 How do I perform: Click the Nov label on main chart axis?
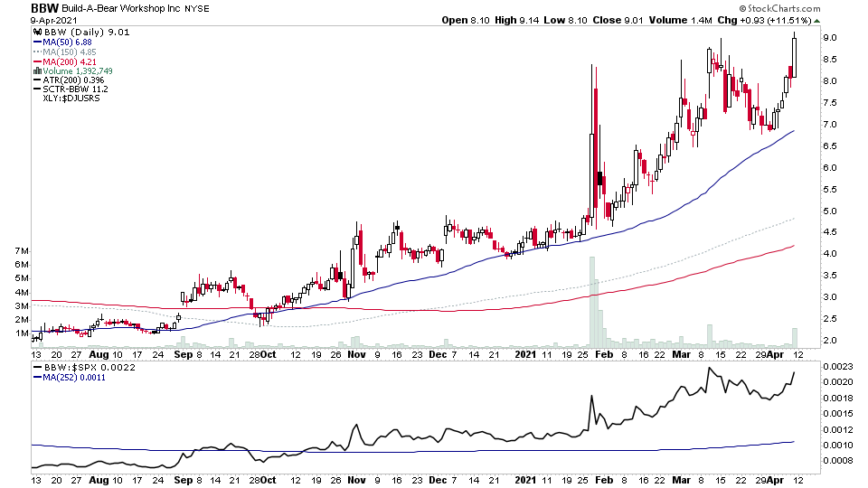356,354
